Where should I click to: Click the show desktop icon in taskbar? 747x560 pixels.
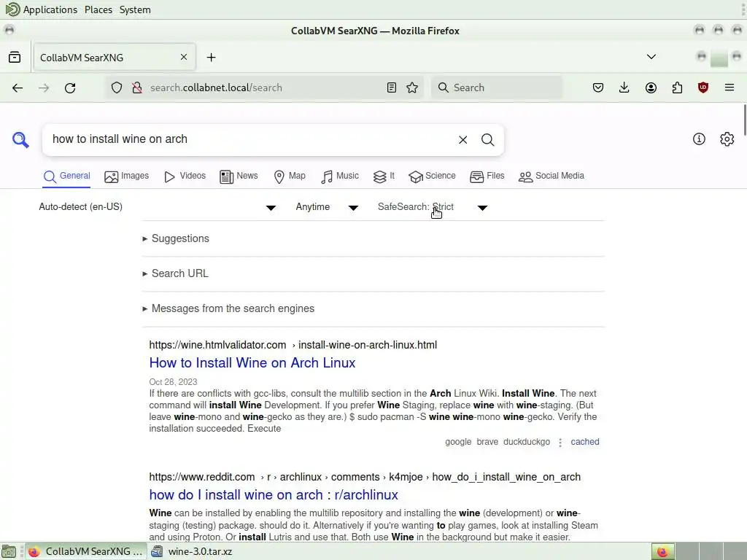[x=9, y=551]
